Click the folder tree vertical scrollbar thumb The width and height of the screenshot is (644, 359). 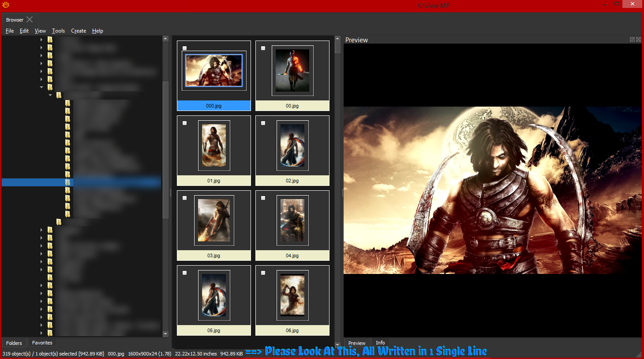click(166, 150)
